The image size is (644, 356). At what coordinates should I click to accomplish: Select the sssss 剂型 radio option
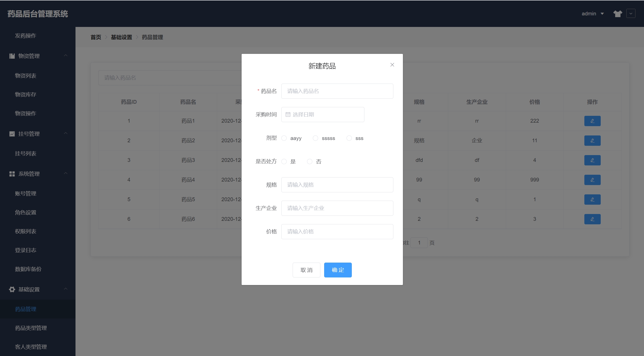point(316,138)
